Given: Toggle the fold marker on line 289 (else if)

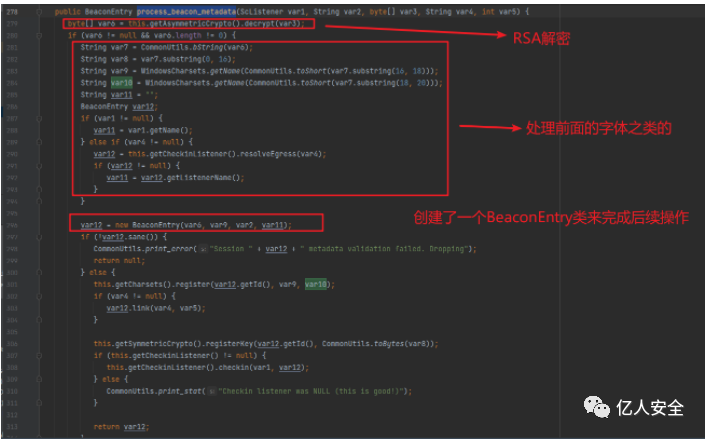Looking at the screenshot, I should click(x=39, y=142).
